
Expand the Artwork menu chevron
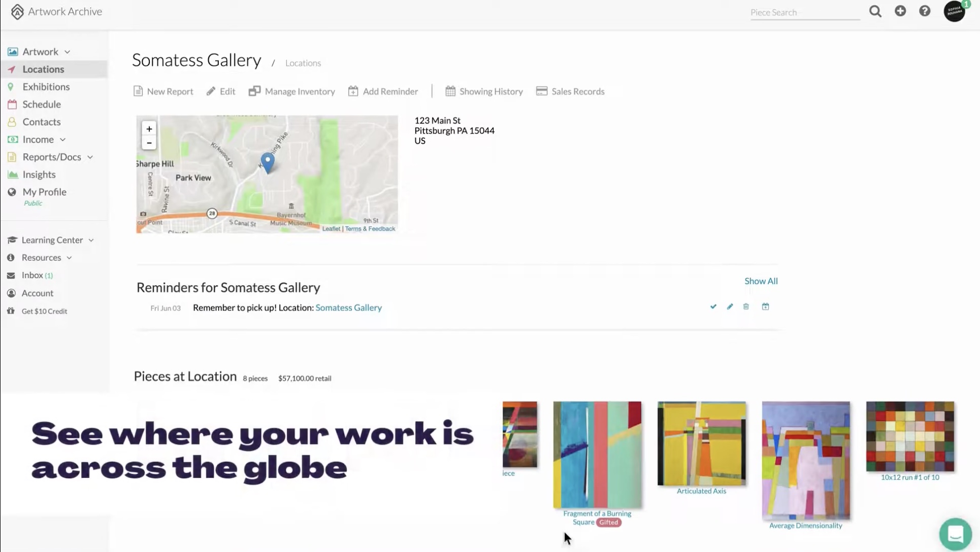[x=67, y=52]
